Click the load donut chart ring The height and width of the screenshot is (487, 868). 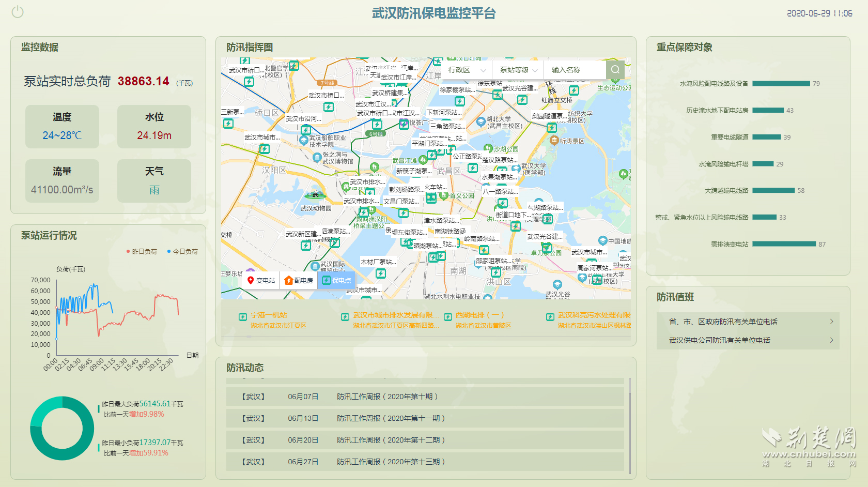pyautogui.click(x=62, y=429)
